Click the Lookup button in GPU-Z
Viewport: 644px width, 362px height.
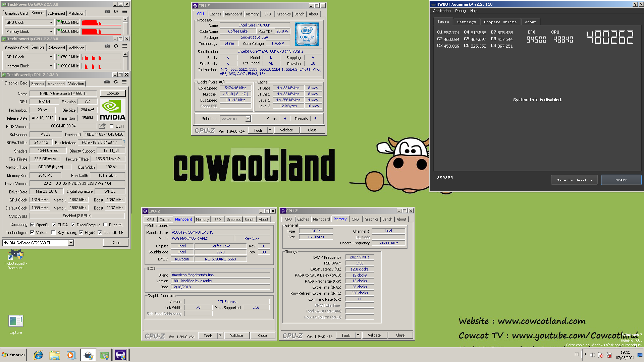(113, 93)
